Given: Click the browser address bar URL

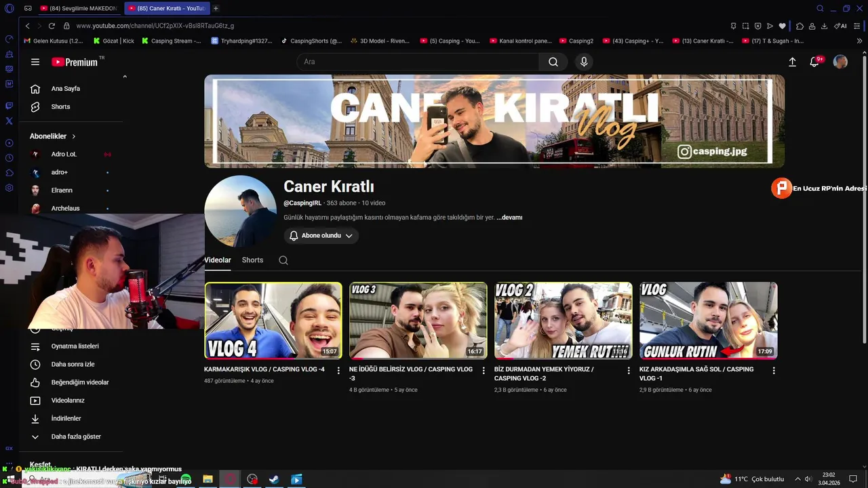Looking at the screenshot, I should tap(155, 26).
